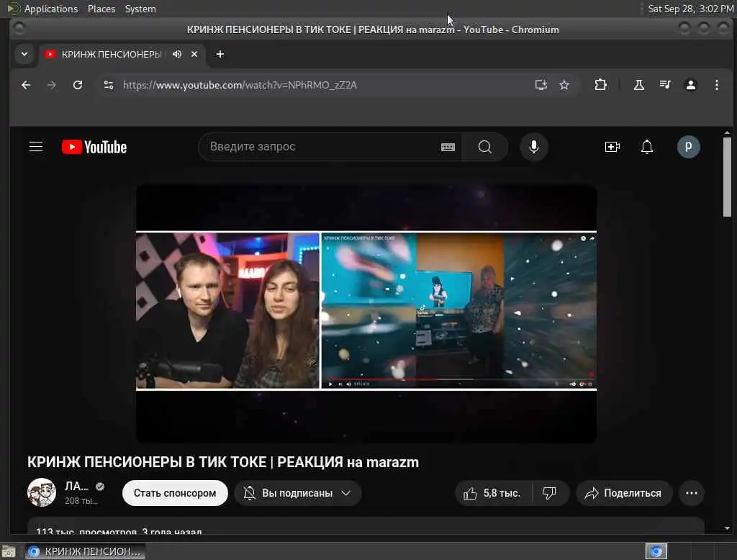Like the video (5,8 тыс.)

pyautogui.click(x=492, y=493)
